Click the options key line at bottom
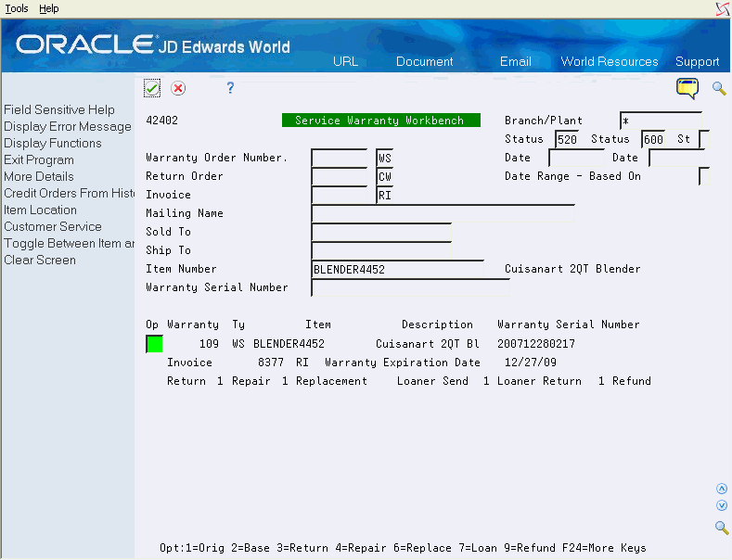The height and width of the screenshot is (560, 732). click(x=403, y=548)
